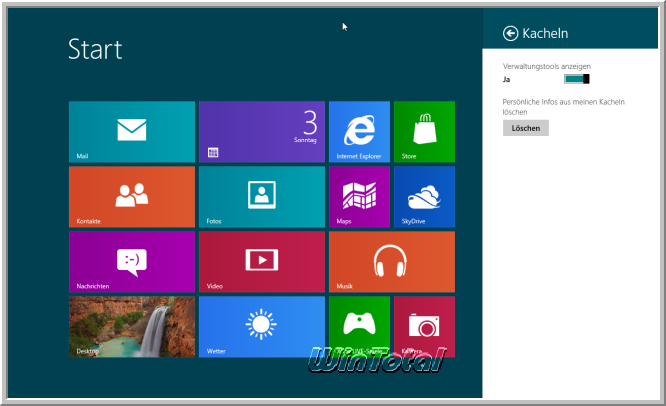Click the Start heading text
Screen dimensions: 666x406
click(x=95, y=49)
